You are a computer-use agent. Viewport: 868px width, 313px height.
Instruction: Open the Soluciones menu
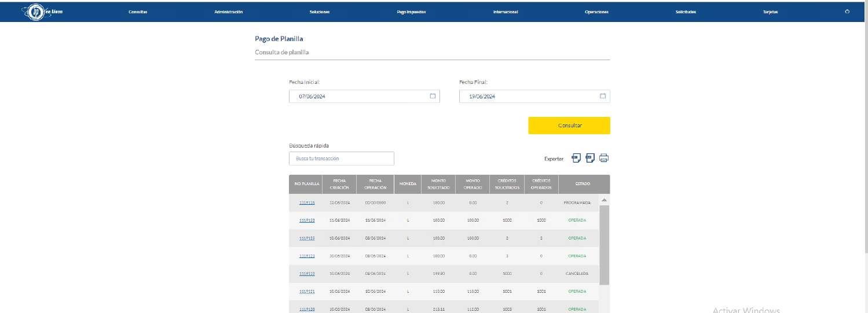point(320,12)
